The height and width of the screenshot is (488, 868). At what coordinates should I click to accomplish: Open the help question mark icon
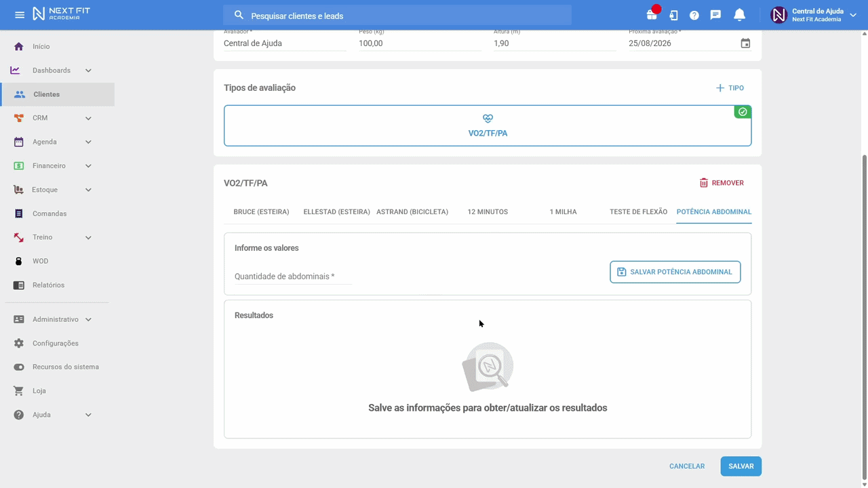click(x=694, y=15)
